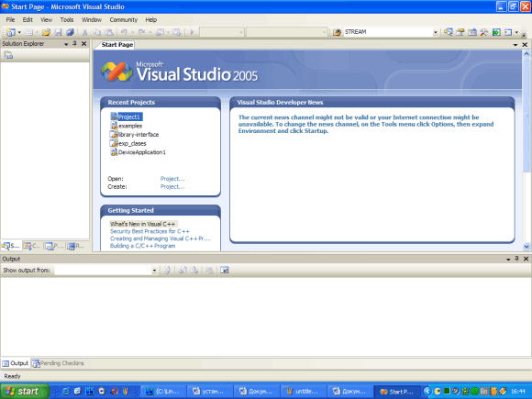This screenshot has height=399, width=532.
Task: Open the Toolbox wrench-hammer icon
Action: tap(483, 32)
